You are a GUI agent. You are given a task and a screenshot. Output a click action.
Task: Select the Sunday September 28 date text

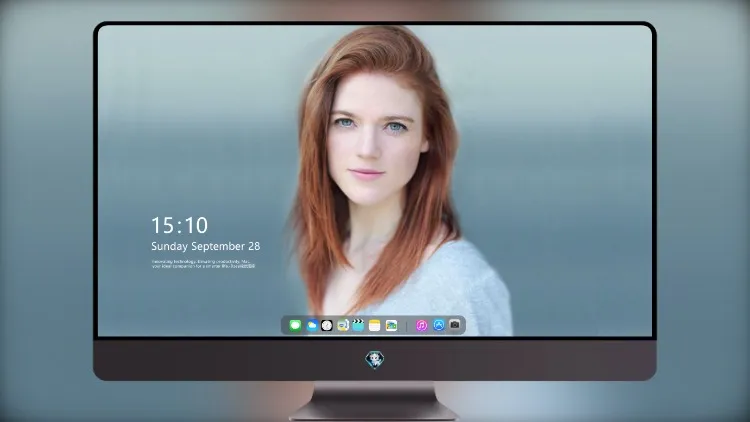coord(206,246)
